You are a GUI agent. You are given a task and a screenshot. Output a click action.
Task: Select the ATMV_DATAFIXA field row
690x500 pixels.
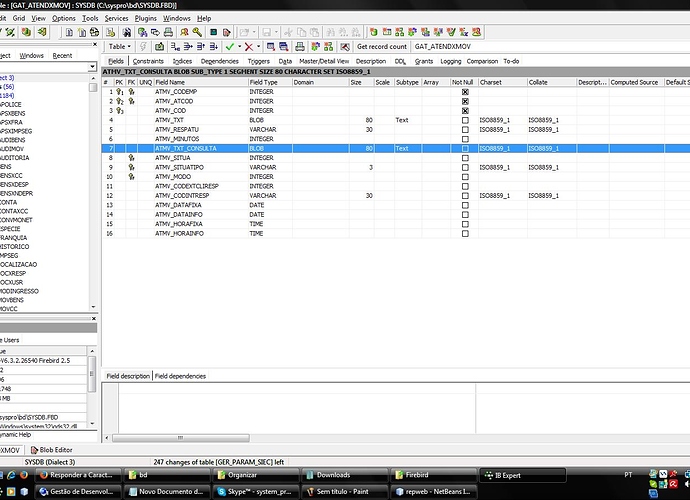click(x=179, y=205)
